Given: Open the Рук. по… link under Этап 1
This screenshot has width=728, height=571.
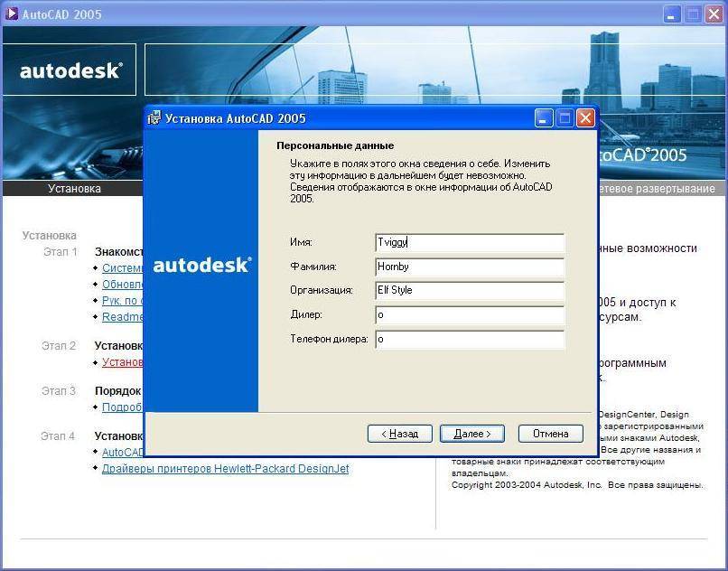Looking at the screenshot, I should 123,301.
